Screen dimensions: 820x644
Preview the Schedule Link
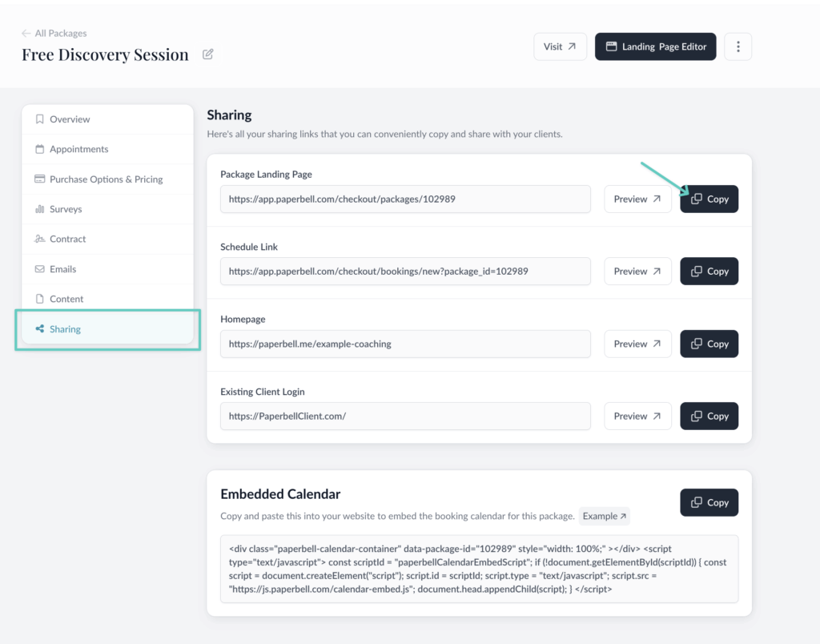[x=637, y=272]
